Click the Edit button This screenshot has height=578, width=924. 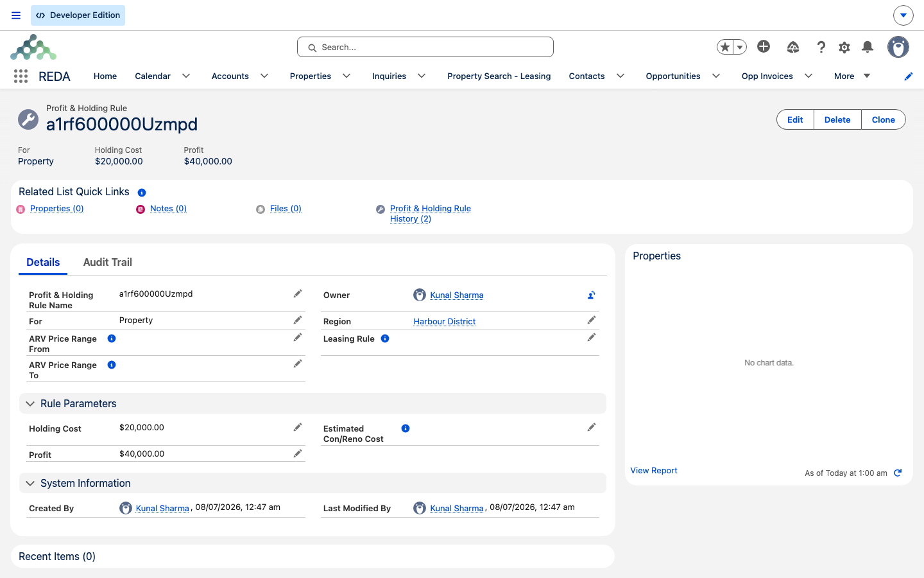[x=795, y=120]
